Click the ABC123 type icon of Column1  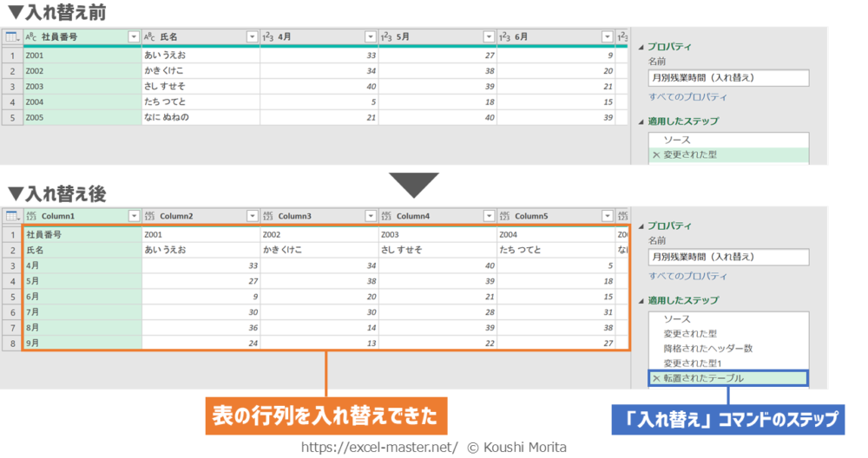[x=31, y=216]
